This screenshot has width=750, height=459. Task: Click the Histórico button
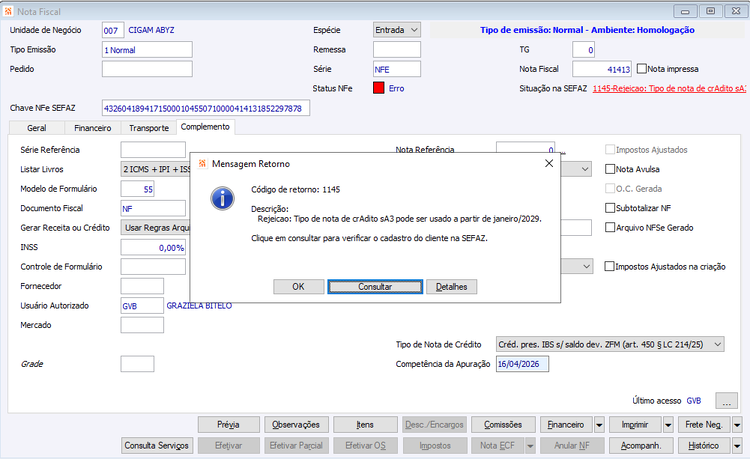click(704, 446)
